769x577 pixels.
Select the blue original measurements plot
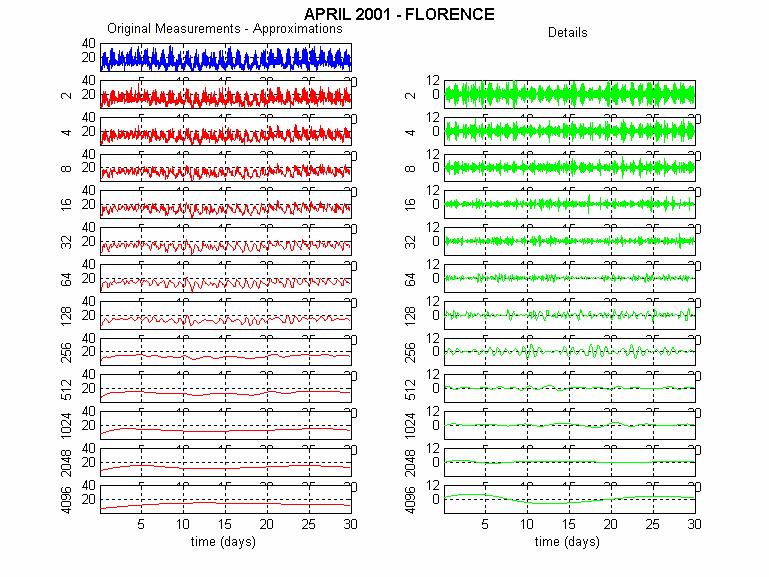pyautogui.click(x=226, y=57)
